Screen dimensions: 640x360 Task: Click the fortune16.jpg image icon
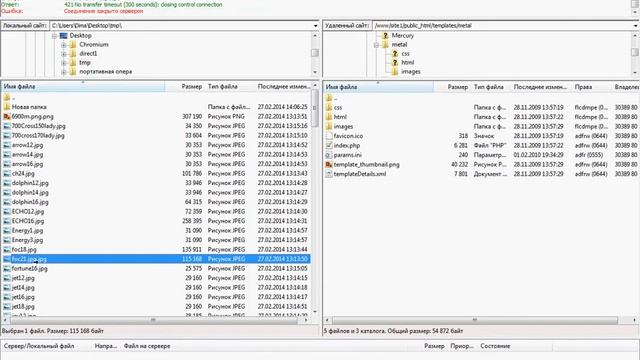click(x=7, y=269)
